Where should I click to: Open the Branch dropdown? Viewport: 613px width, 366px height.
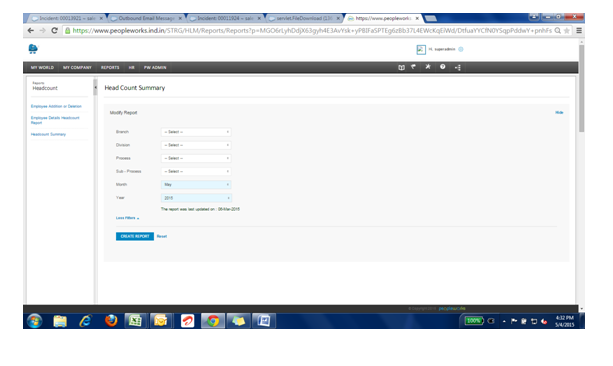tap(196, 132)
